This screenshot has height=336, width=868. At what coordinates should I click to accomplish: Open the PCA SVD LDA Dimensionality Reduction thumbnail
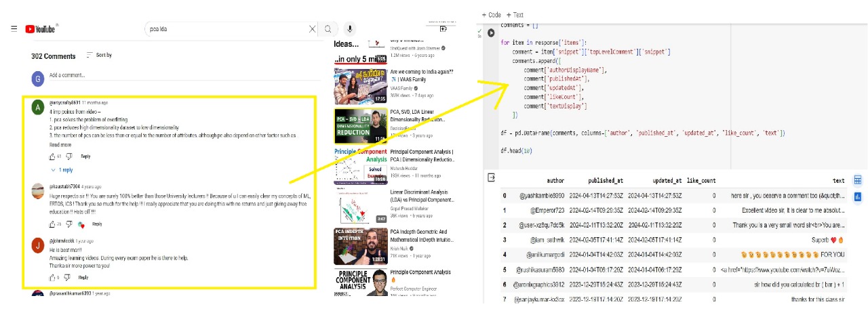(x=360, y=125)
